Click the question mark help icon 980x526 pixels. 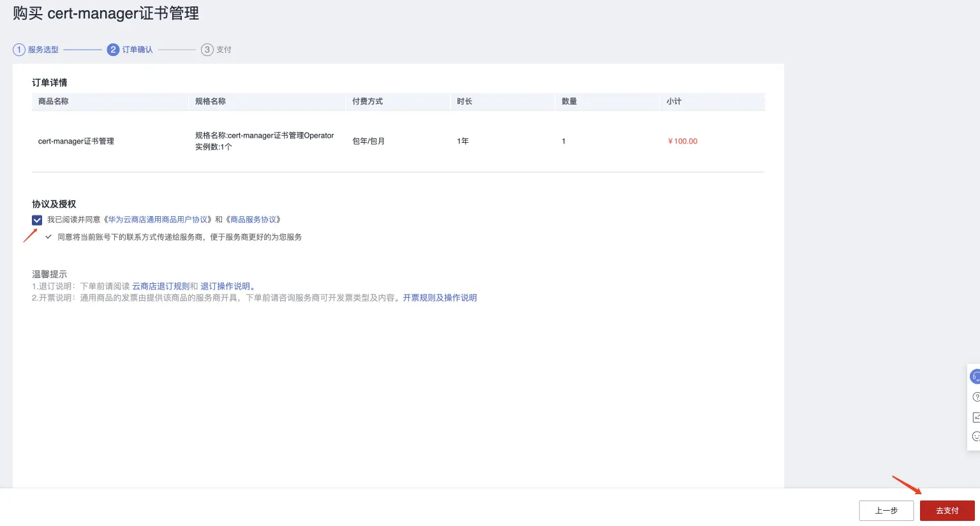(976, 397)
